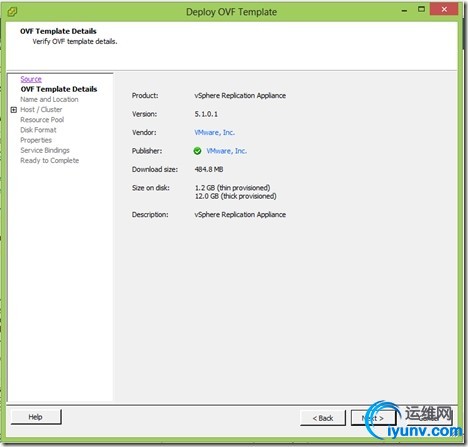The image size is (468, 447).
Task: Open the Vendor VMware, Inc. link
Action: pos(215,132)
